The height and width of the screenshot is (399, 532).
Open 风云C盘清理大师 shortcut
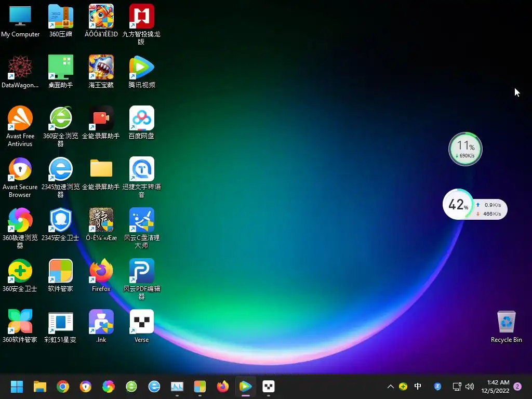pyautogui.click(x=141, y=228)
